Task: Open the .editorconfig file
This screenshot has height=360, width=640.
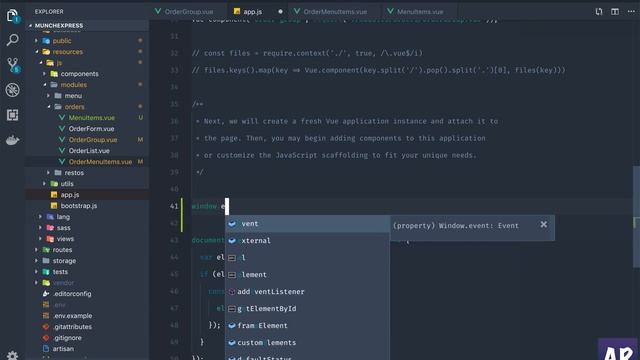Action: click(x=87, y=294)
